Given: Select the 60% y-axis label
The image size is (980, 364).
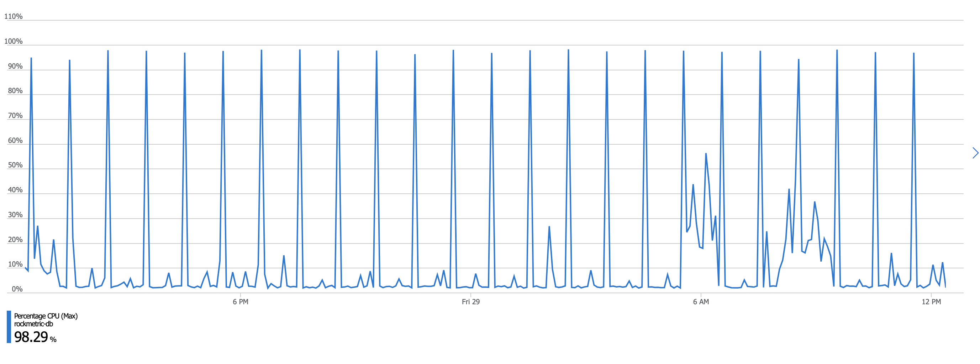Looking at the screenshot, I should pos(15,140).
